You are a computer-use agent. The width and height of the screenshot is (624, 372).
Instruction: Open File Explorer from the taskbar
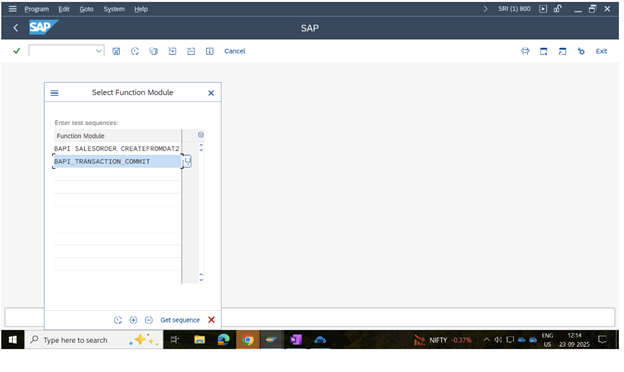pyautogui.click(x=199, y=340)
